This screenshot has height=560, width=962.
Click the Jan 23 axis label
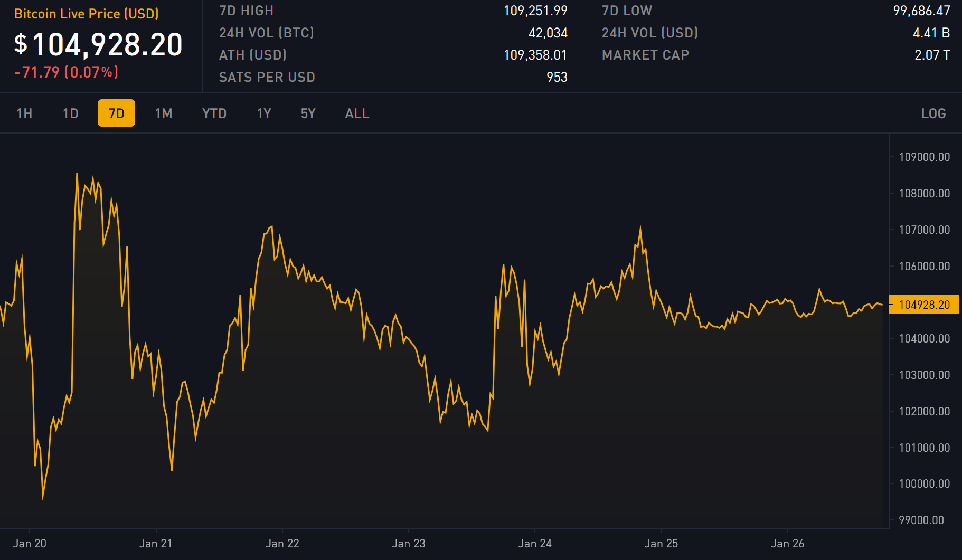(409, 543)
